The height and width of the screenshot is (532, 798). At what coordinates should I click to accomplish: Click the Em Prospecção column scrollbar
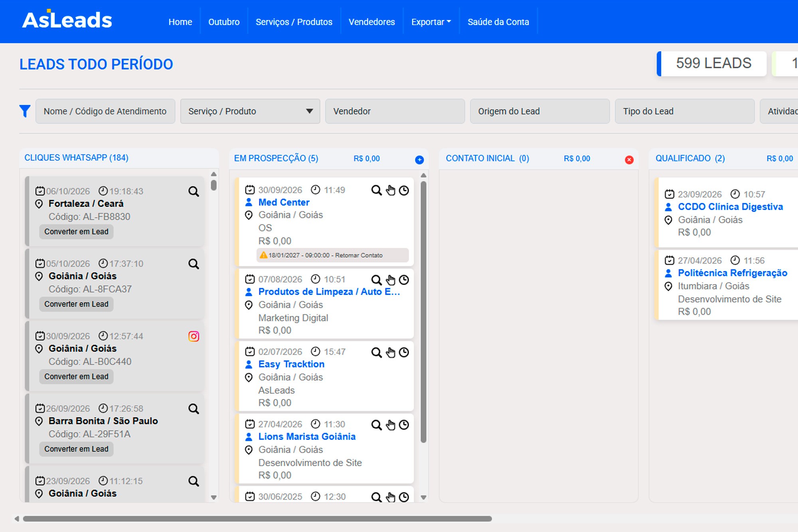[423, 312]
